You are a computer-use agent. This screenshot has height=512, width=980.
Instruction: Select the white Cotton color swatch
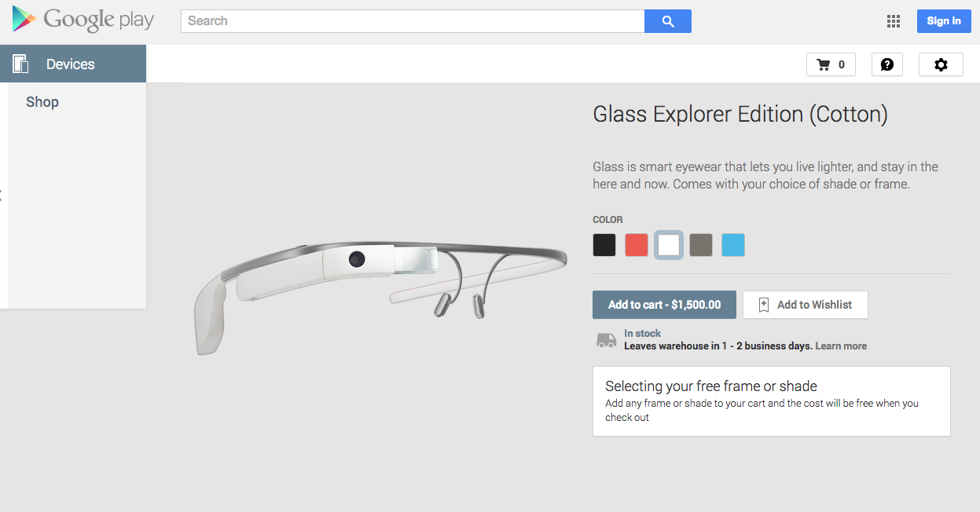click(x=669, y=245)
